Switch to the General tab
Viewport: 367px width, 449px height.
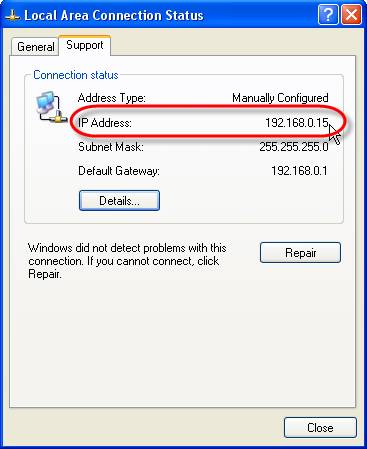coord(35,47)
